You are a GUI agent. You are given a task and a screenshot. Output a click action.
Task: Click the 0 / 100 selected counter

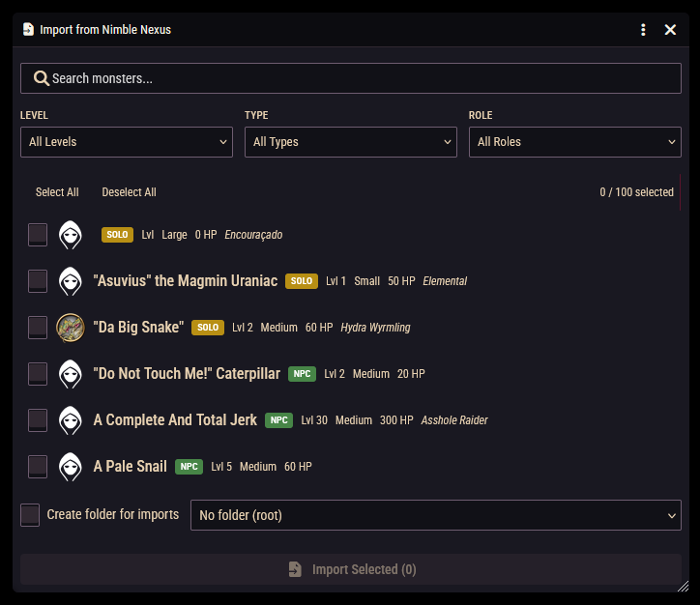click(x=636, y=192)
